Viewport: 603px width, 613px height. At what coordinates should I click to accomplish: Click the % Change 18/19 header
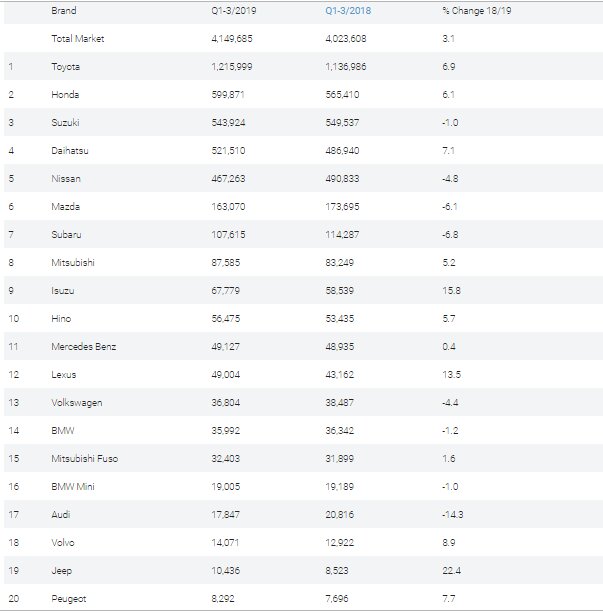click(472, 10)
